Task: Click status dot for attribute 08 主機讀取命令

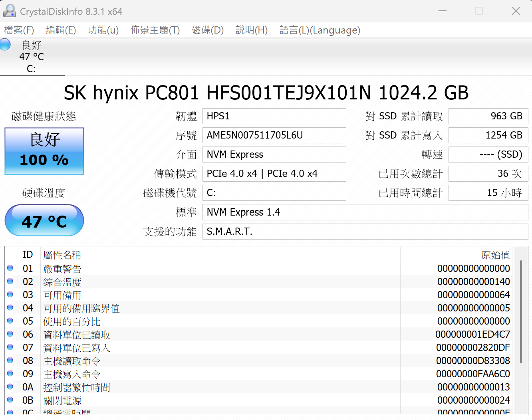Action: 10,361
